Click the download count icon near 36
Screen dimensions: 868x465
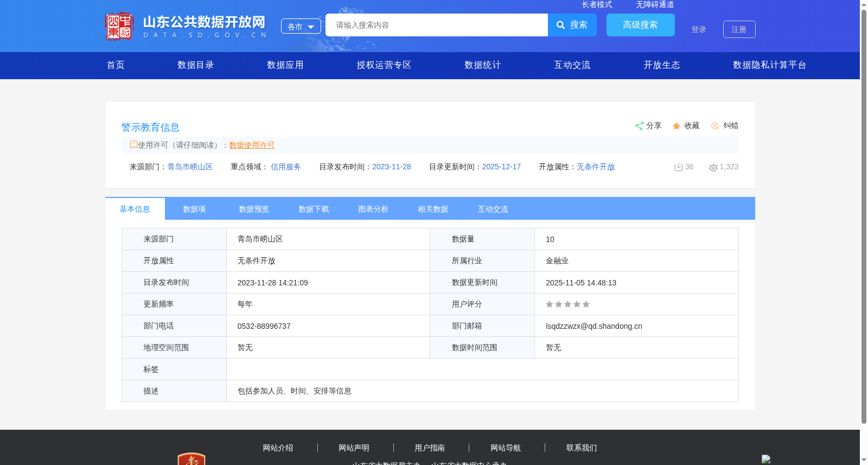[x=678, y=167]
